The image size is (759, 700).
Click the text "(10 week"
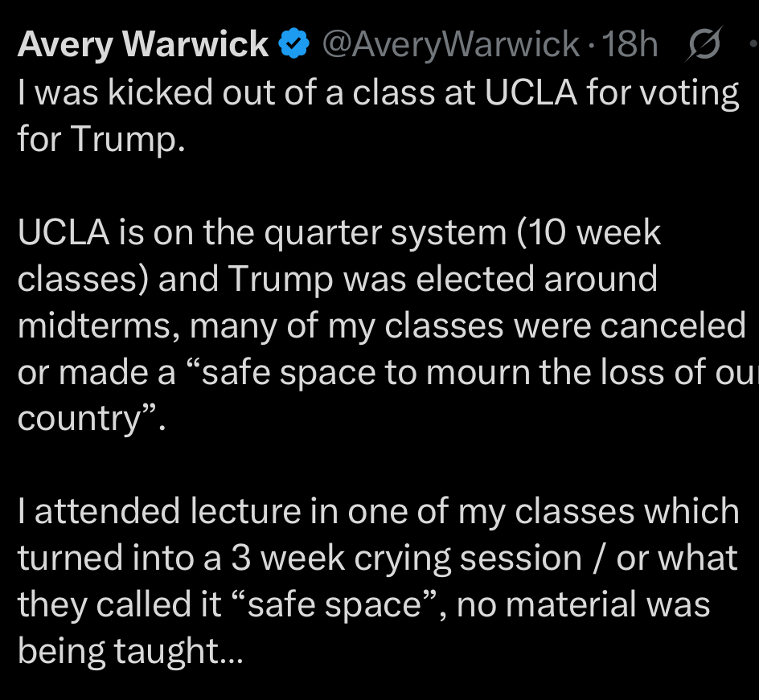tap(591, 233)
